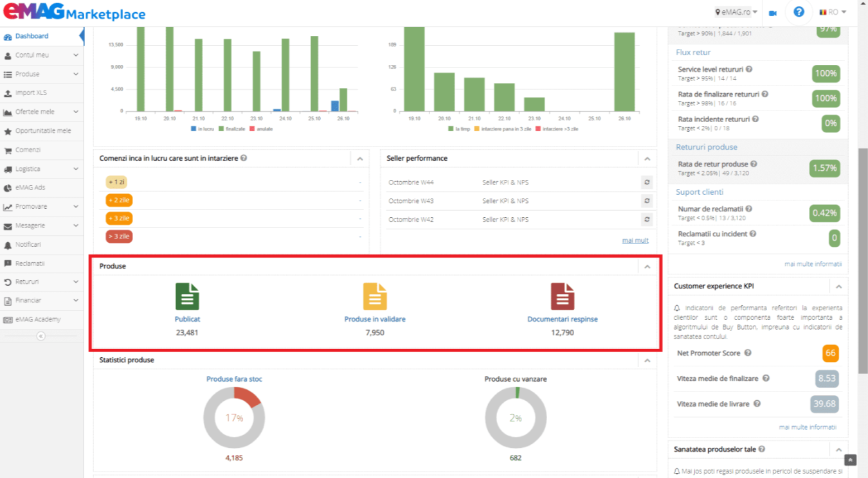The width and height of the screenshot is (868, 478).
Task: Open Financiar sidebar menu
Action: 42,301
